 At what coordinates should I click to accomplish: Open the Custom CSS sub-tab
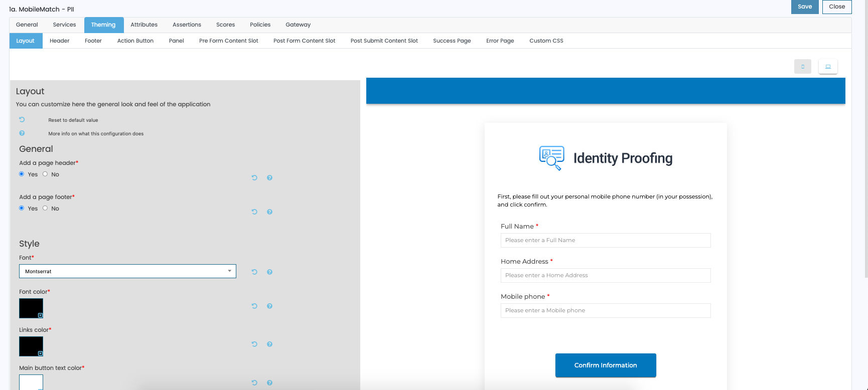click(546, 41)
